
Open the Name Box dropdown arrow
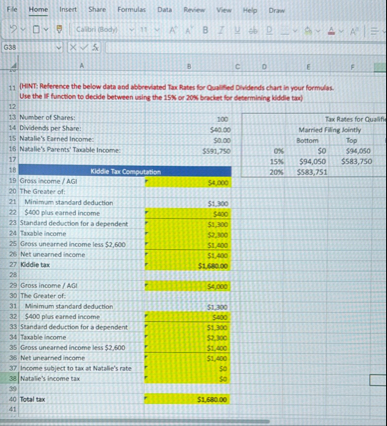click(59, 47)
